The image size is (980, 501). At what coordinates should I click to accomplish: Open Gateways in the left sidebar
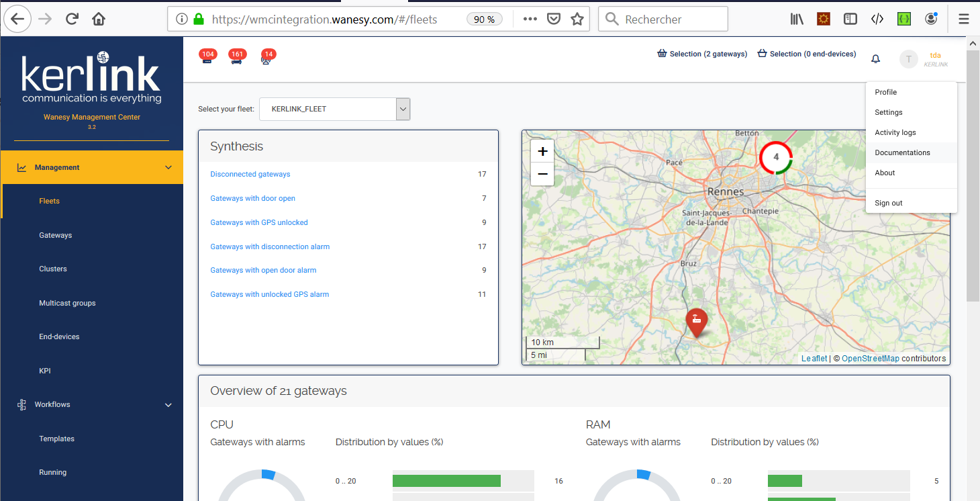click(56, 235)
